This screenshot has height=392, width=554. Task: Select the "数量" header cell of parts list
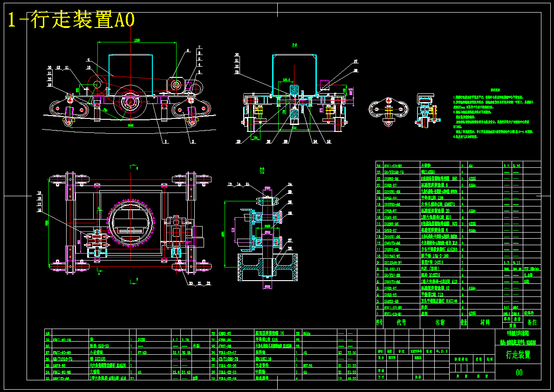tap(464, 323)
